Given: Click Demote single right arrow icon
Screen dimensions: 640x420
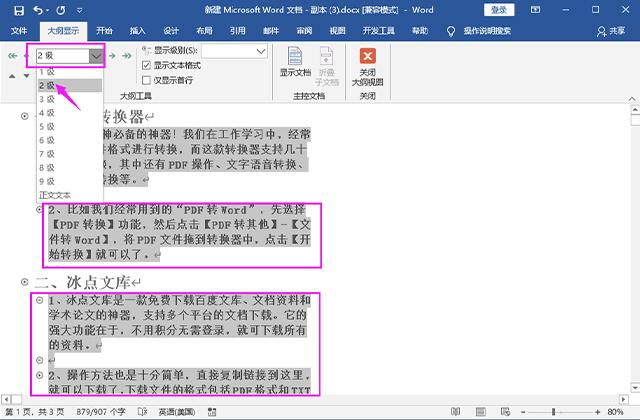Looking at the screenshot, I should pyautogui.click(x=112, y=56).
